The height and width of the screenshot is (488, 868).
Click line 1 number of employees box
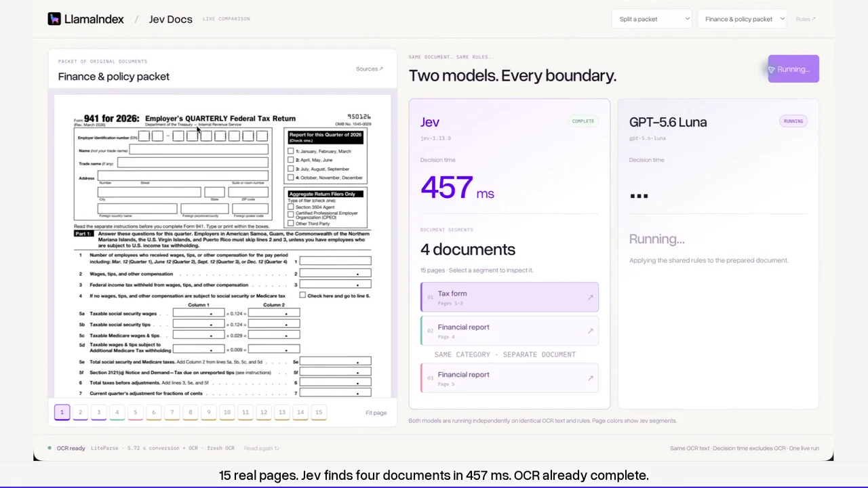point(336,261)
